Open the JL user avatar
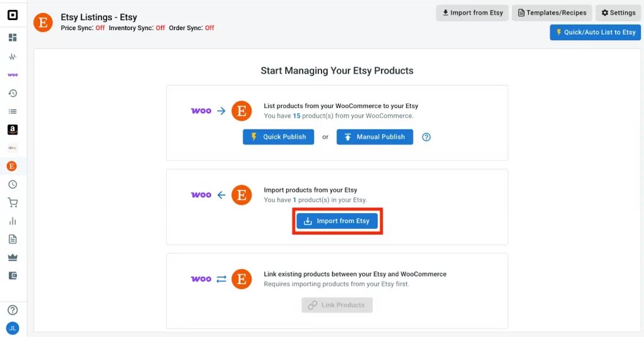 [13, 328]
